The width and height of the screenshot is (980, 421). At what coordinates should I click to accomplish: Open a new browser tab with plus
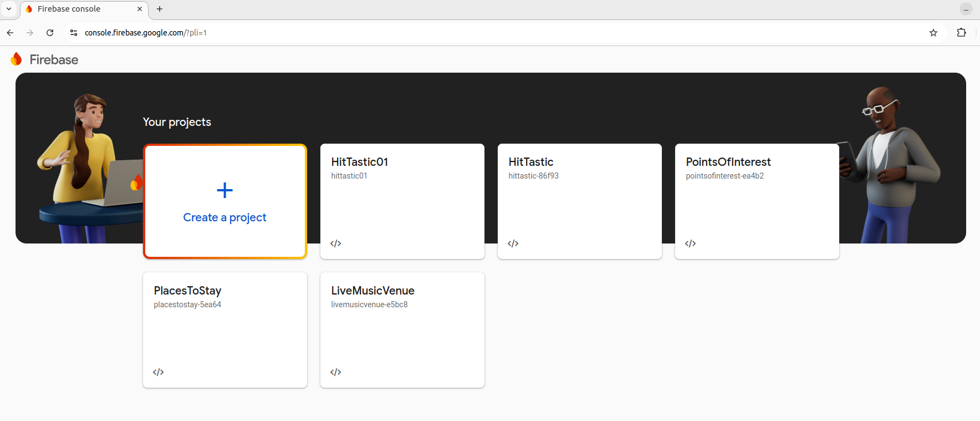[x=160, y=9]
